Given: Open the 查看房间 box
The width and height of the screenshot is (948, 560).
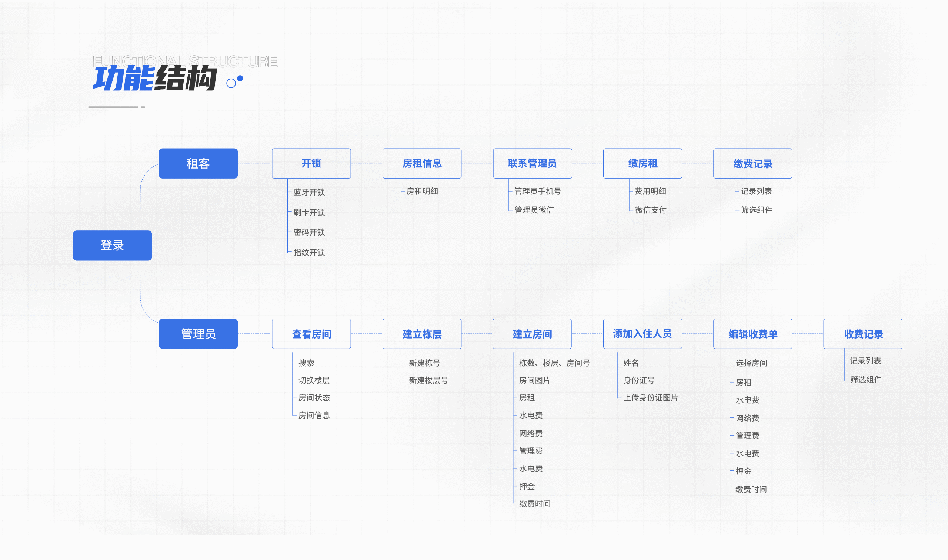Looking at the screenshot, I should (x=311, y=334).
